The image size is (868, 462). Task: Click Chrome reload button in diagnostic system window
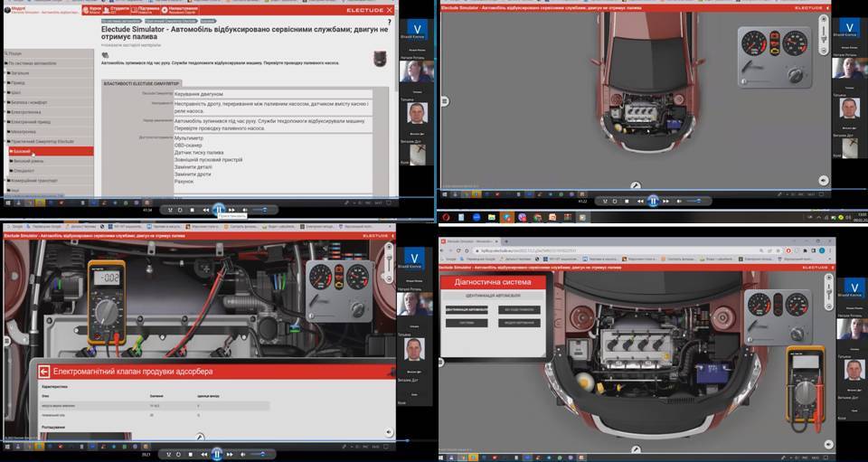pyautogui.click(x=460, y=251)
